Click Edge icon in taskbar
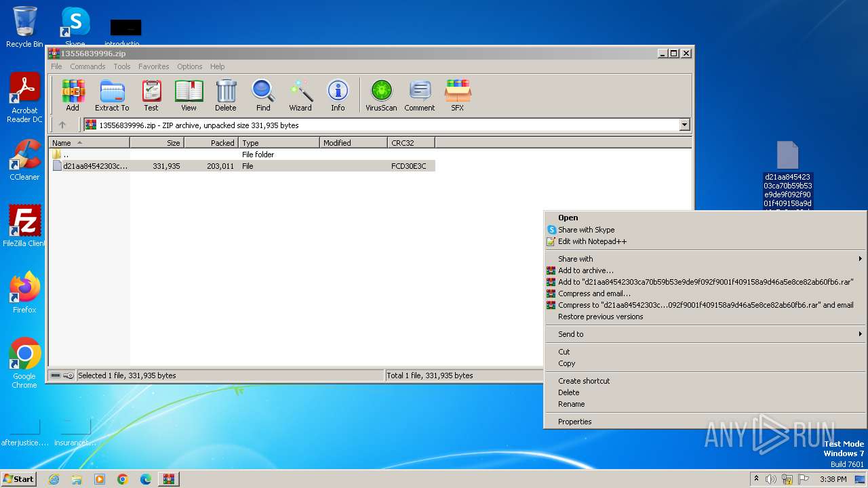 click(146, 479)
